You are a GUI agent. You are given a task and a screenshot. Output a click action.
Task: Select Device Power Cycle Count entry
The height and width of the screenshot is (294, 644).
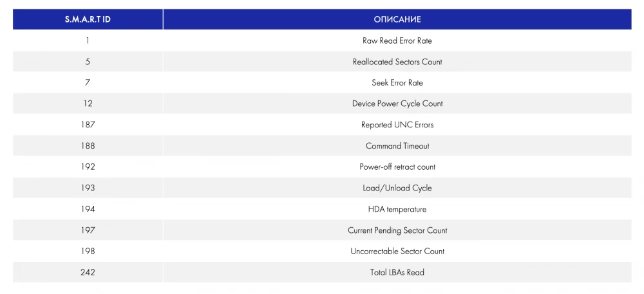point(397,104)
